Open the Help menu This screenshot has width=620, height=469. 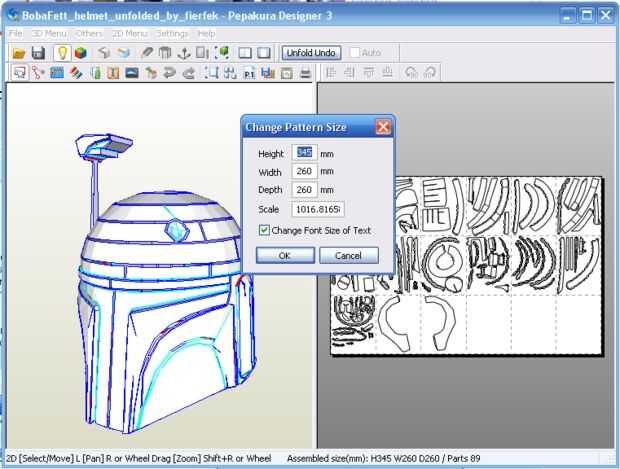[206, 34]
